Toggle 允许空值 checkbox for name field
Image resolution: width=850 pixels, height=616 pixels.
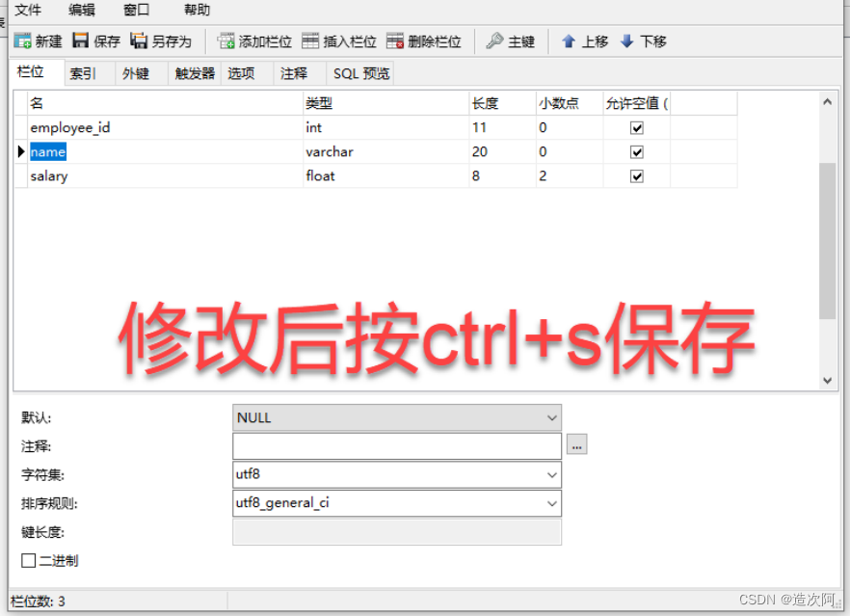pos(635,151)
